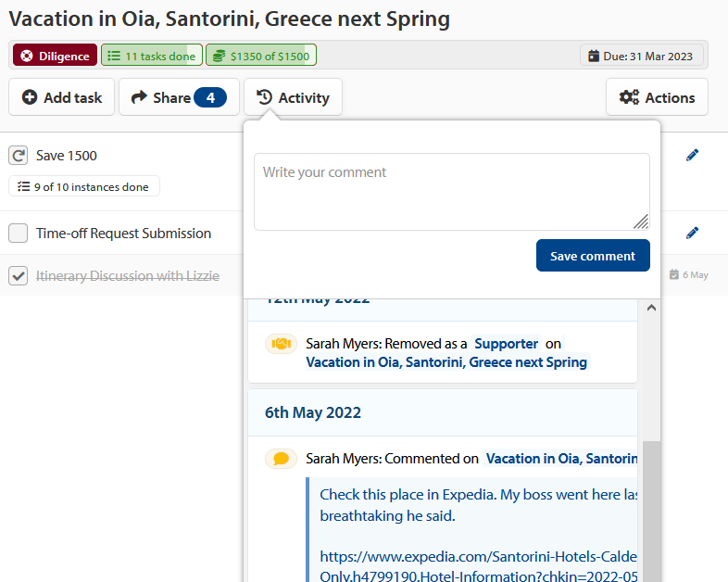Viewport: 728px width, 582px height.
Task: Open Vacation in Oia link in Commented entry
Action: 561,459
